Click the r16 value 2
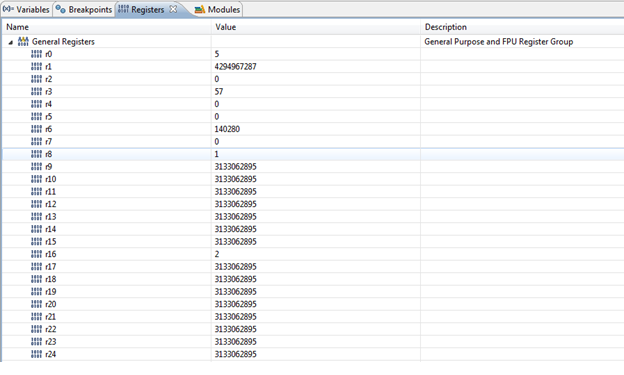This screenshot has height=375, width=624. tap(217, 254)
